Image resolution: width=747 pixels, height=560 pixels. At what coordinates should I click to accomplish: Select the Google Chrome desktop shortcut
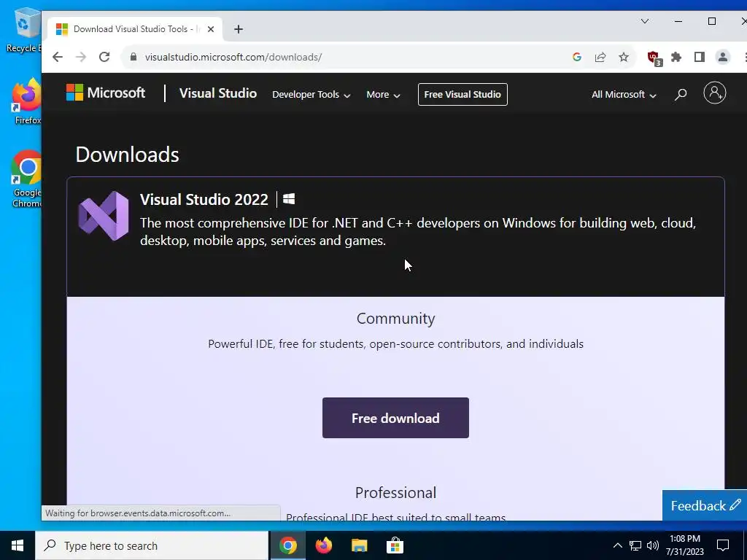click(27, 179)
